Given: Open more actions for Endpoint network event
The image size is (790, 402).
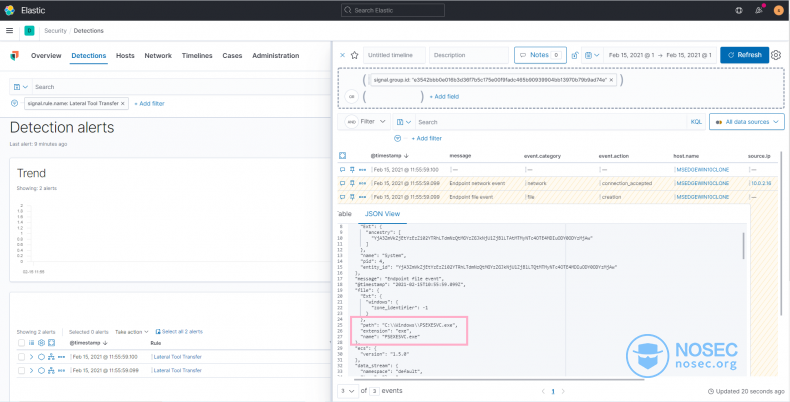Looking at the screenshot, I should point(362,183).
